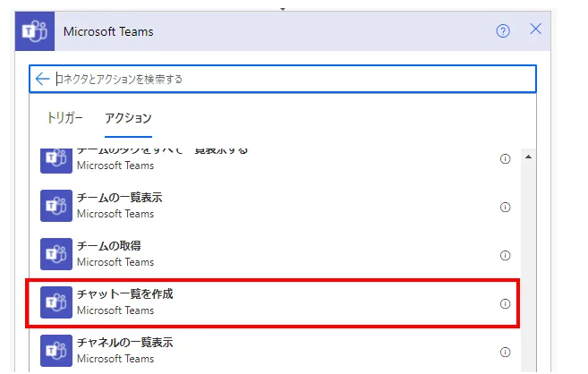
Task: Click Teams icon beside チャネルの一覧表示
Action: [x=55, y=350]
